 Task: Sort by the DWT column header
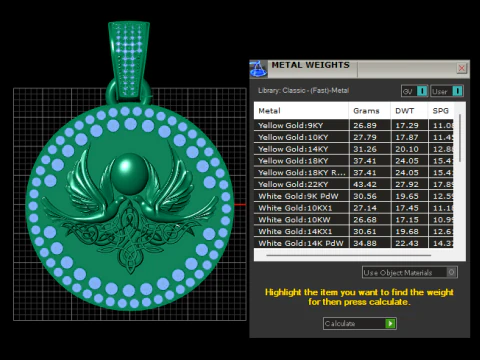click(409, 111)
